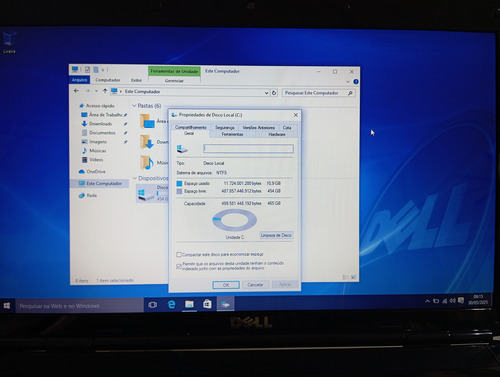Open Task View from the taskbar
Screen dimensions: 500x377
pyautogui.click(x=153, y=305)
